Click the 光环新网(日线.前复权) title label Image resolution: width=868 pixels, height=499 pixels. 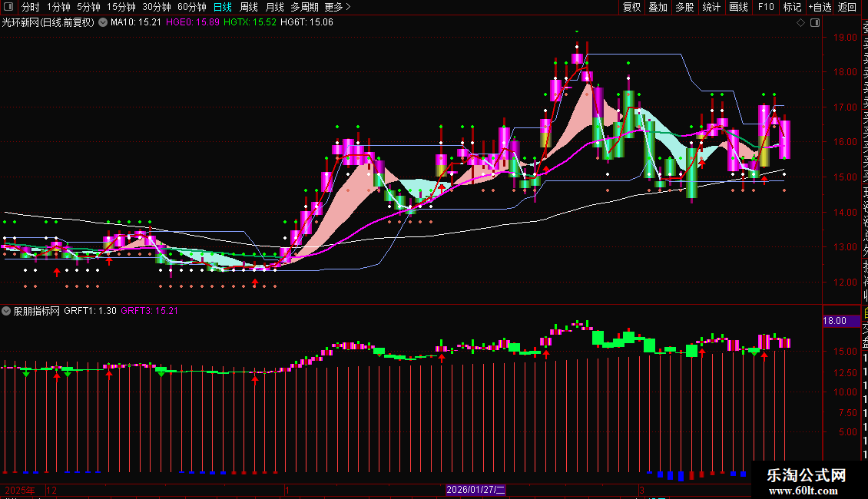(48, 22)
